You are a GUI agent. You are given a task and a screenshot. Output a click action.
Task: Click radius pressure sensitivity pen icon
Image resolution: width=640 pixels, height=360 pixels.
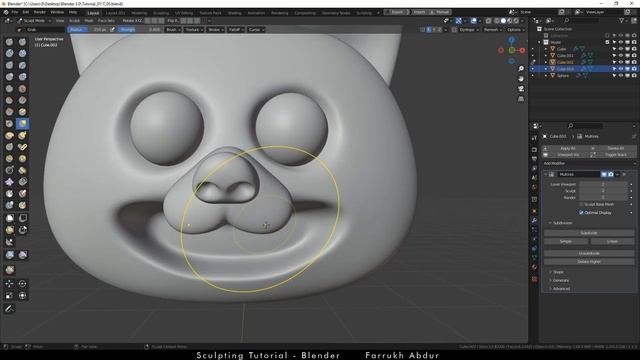click(x=112, y=29)
